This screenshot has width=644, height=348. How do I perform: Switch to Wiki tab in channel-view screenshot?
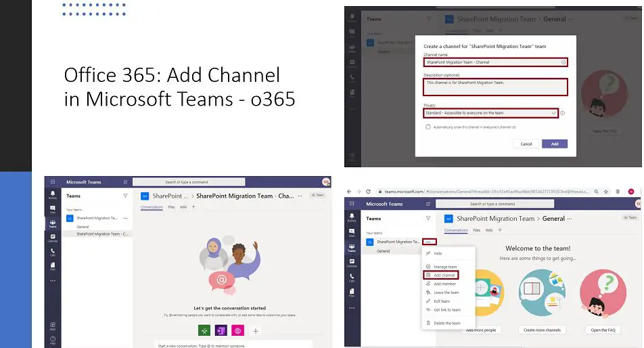pyautogui.click(x=183, y=207)
